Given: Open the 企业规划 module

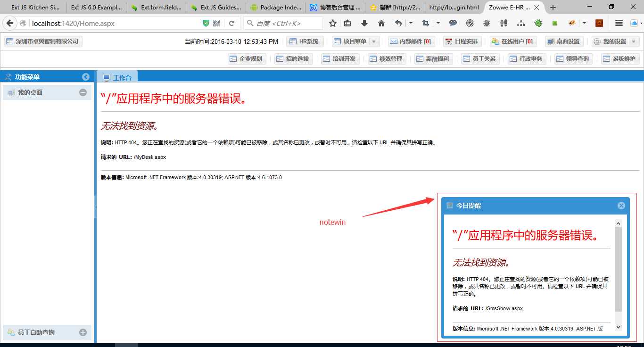Looking at the screenshot, I should pos(246,59).
